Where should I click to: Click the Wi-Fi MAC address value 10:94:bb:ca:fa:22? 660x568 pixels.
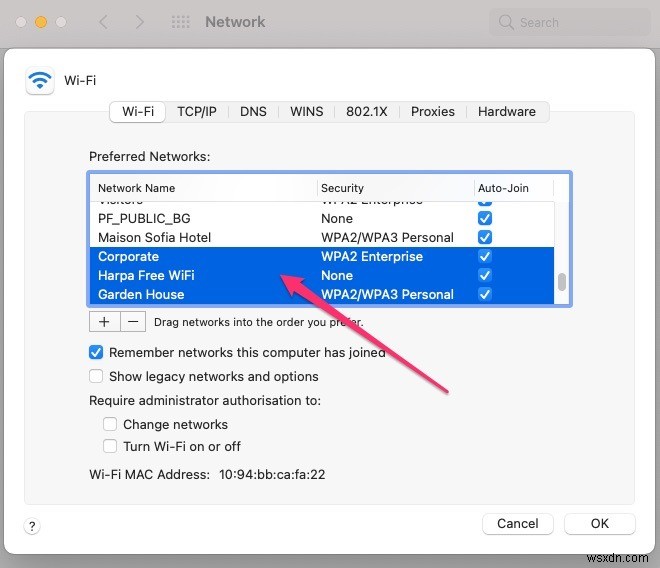[272, 474]
